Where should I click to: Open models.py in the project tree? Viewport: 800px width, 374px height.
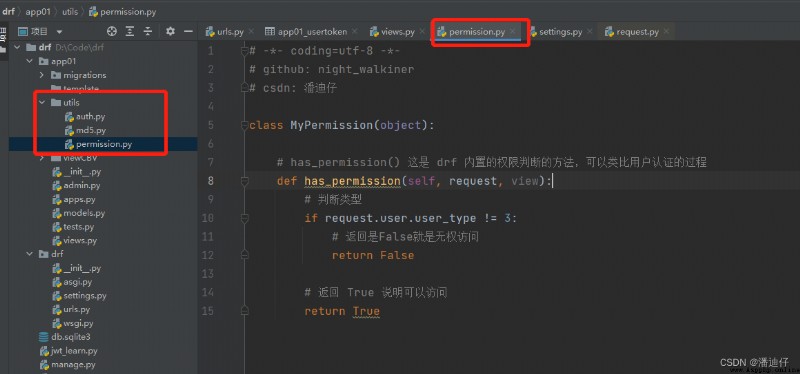[x=79, y=213]
